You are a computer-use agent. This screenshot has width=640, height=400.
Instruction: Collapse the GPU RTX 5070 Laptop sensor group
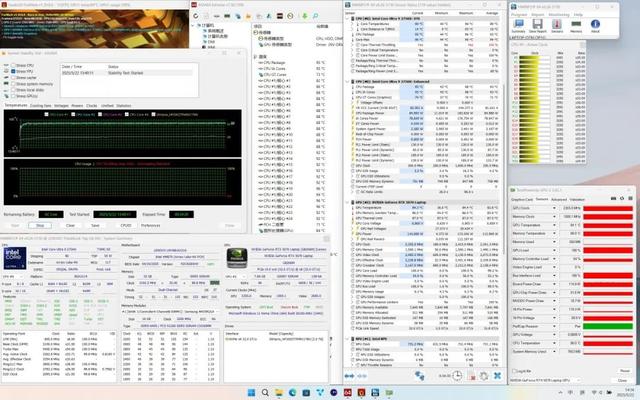[x=348, y=202]
